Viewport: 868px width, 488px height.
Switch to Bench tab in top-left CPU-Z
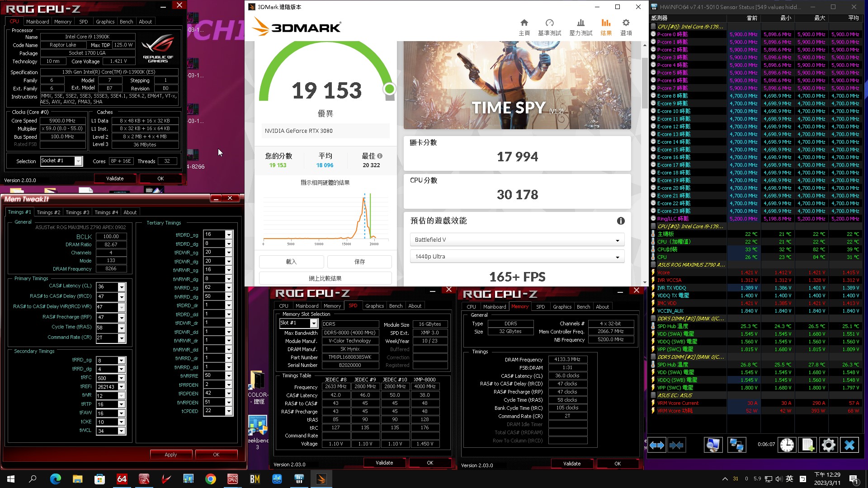coord(126,21)
